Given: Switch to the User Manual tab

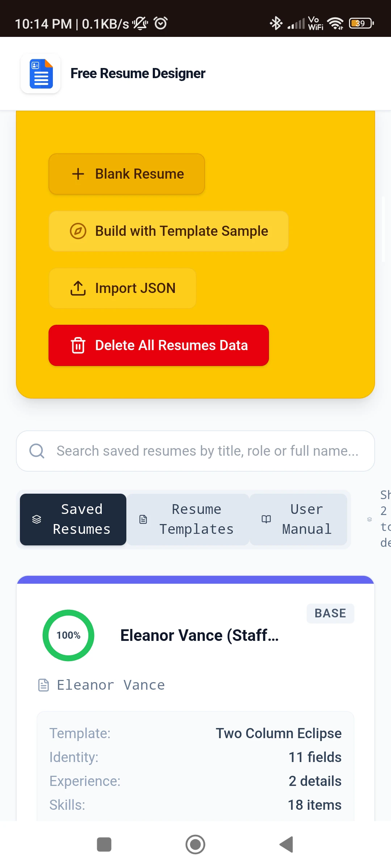Looking at the screenshot, I should click(298, 519).
